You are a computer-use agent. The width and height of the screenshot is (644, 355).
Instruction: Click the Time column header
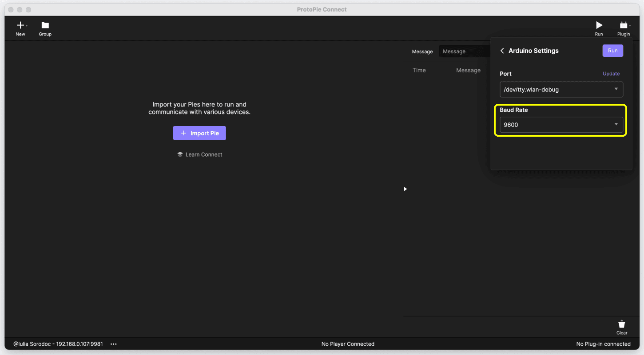[x=419, y=70]
